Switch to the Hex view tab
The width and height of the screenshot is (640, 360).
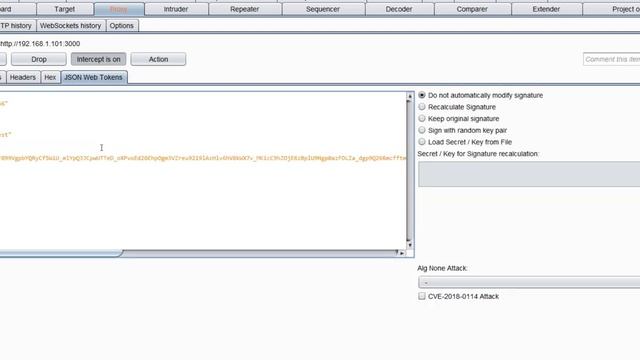click(50, 77)
